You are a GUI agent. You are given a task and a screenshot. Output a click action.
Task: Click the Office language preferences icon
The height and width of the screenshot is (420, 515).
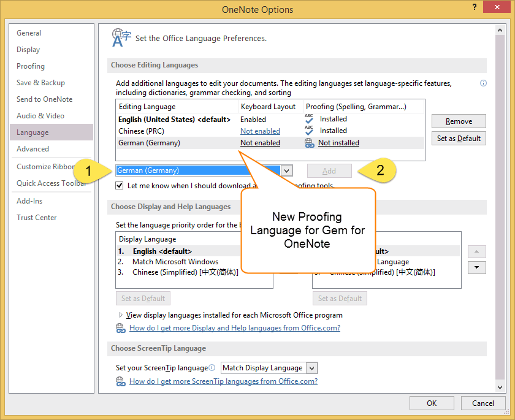(121, 38)
